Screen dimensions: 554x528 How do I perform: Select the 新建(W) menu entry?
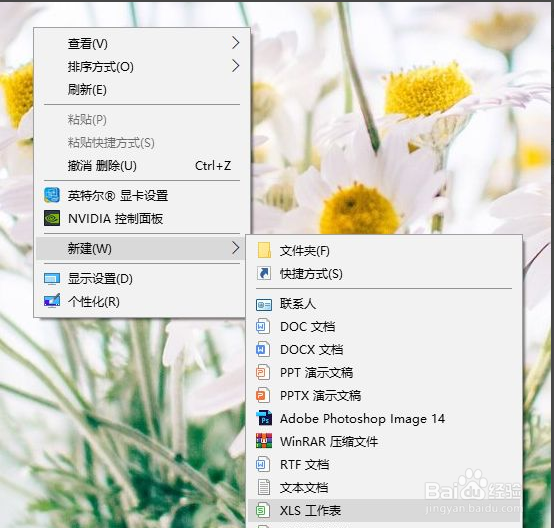[141, 248]
